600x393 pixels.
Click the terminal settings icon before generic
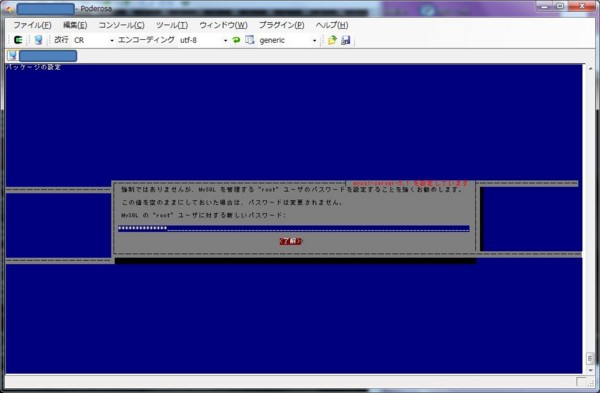coord(249,40)
